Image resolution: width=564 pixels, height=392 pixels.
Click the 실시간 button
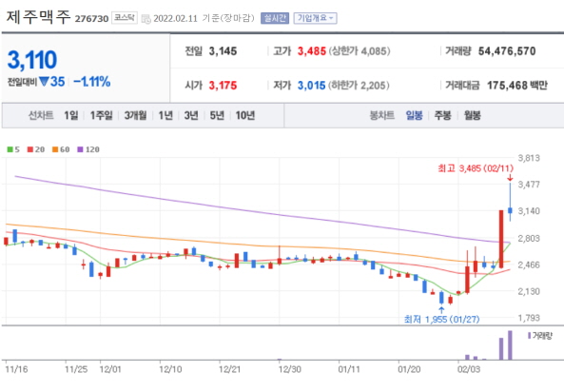[275, 18]
